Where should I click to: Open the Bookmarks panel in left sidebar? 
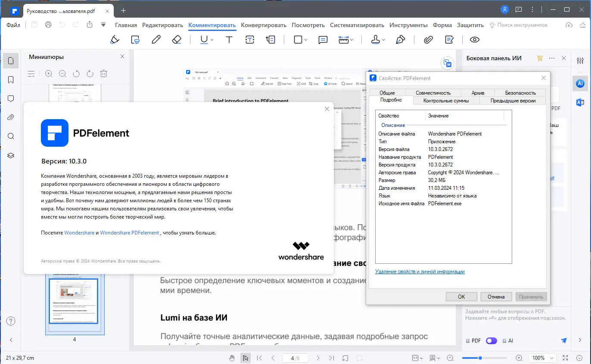[x=11, y=80]
